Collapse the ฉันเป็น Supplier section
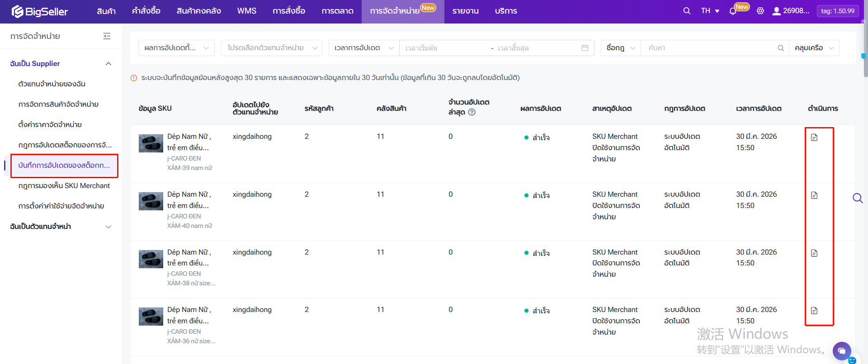This screenshot has width=868, height=364. pyautogui.click(x=108, y=64)
